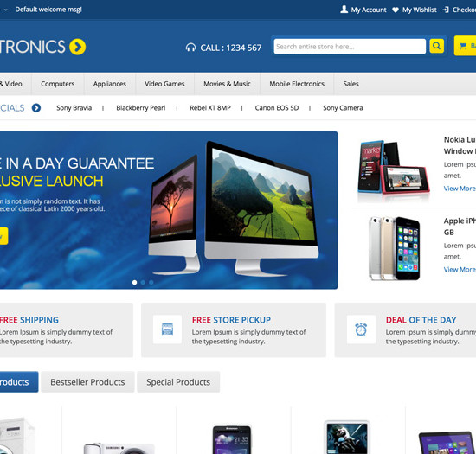Open the Mobile Electronics menu category
The width and height of the screenshot is (476, 454).
[297, 84]
